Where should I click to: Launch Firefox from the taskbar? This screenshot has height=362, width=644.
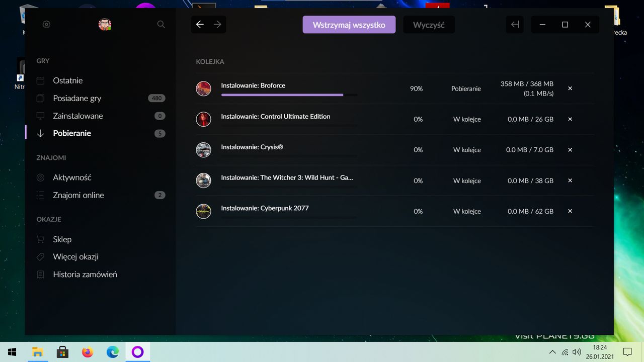pyautogui.click(x=88, y=352)
